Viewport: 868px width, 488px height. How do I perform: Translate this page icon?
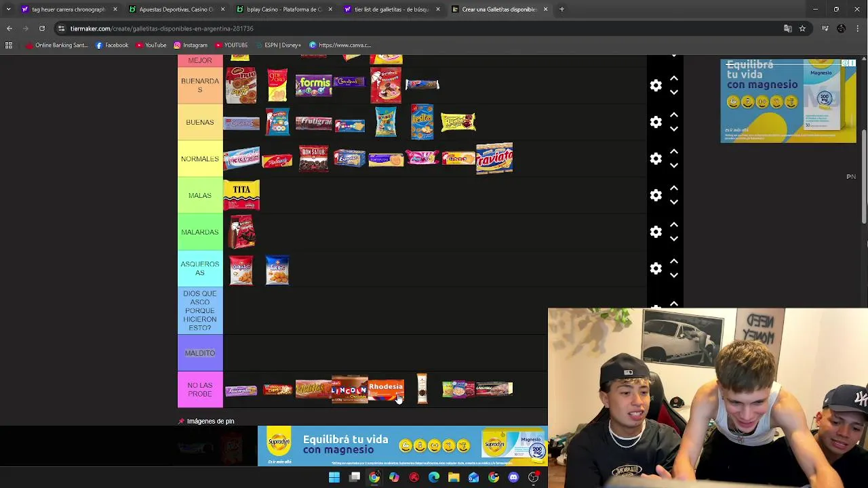(787, 28)
